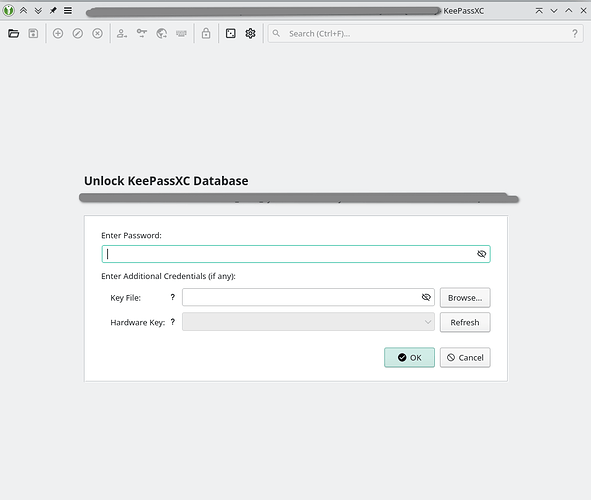Add a new entry with plus icon
Viewport: 591px width, 500px height.
click(x=58, y=34)
